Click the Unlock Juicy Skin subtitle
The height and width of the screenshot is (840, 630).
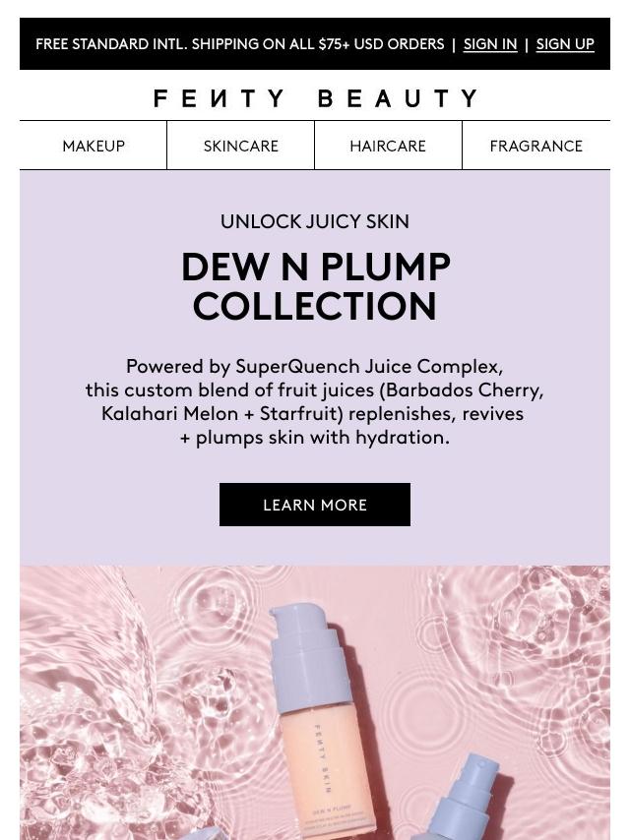[x=315, y=221]
